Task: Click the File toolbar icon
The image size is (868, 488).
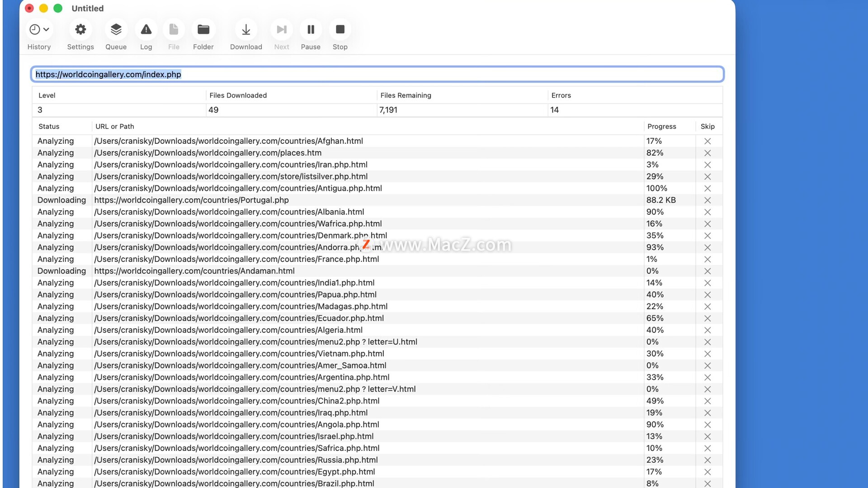Action: (174, 30)
